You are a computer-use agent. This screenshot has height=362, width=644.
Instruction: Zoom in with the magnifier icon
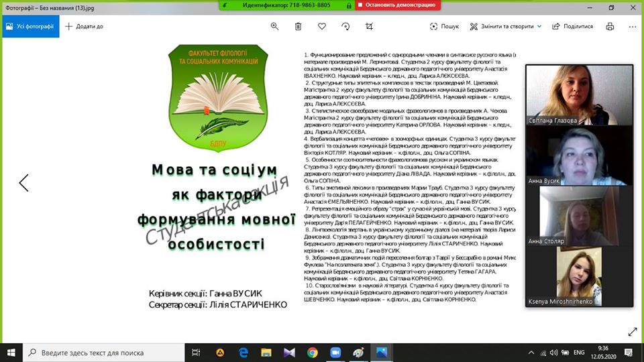[275, 26]
